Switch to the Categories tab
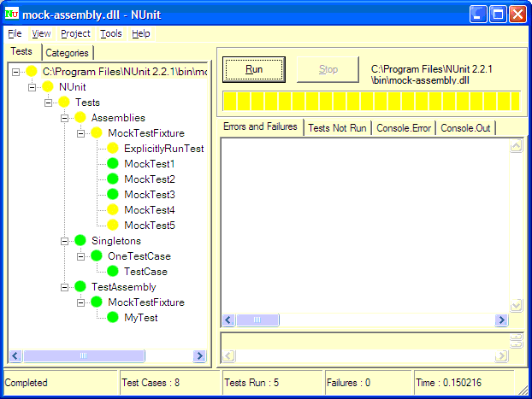The image size is (532, 399). [67, 53]
